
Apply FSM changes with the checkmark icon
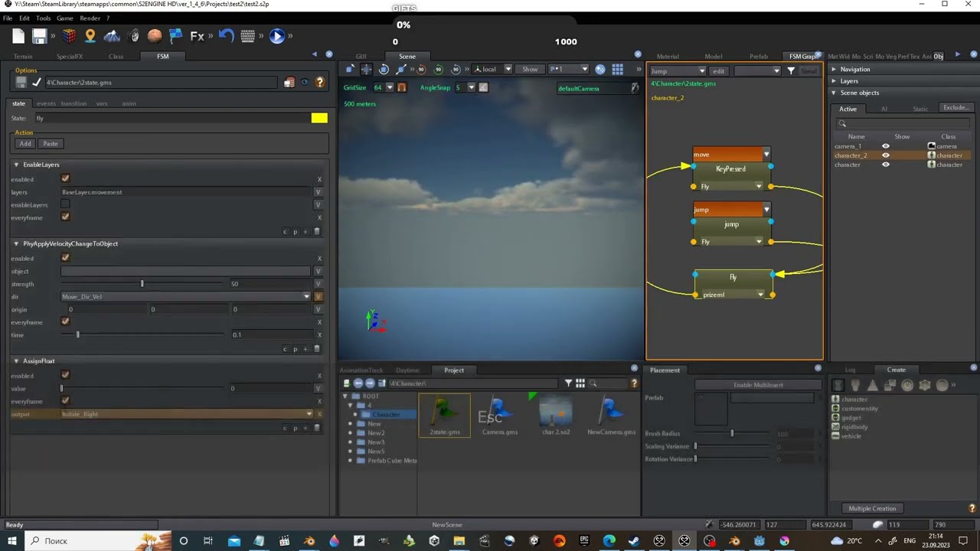point(36,82)
